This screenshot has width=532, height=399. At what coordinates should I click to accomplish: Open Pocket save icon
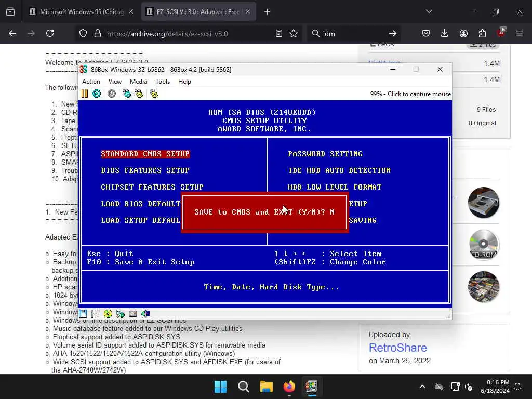click(426, 33)
